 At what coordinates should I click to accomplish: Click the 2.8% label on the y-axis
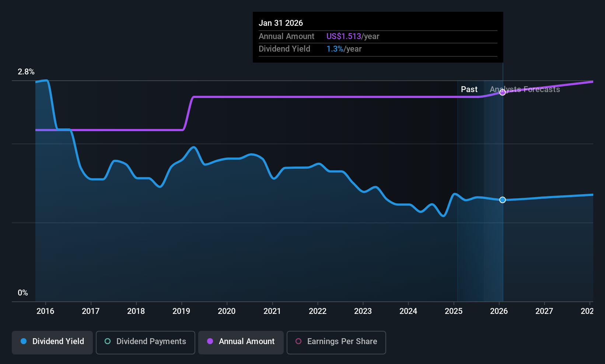pyautogui.click(x=25, y=72)
